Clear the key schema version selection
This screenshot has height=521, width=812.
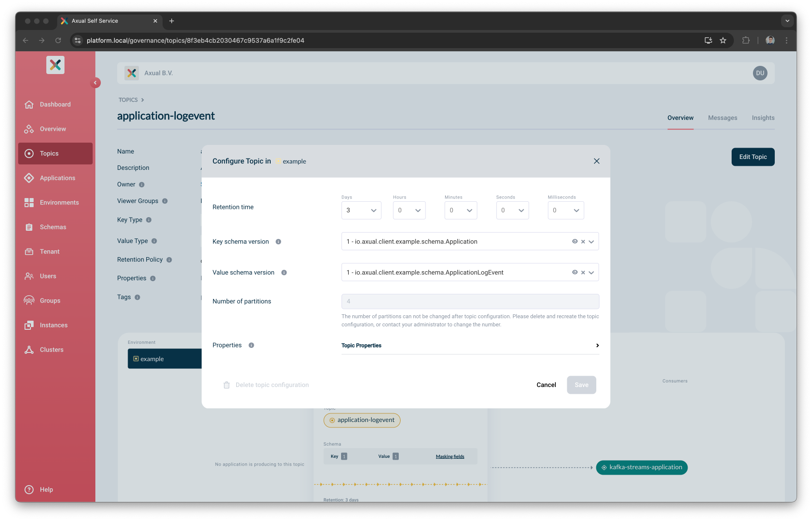pos(583,242)
